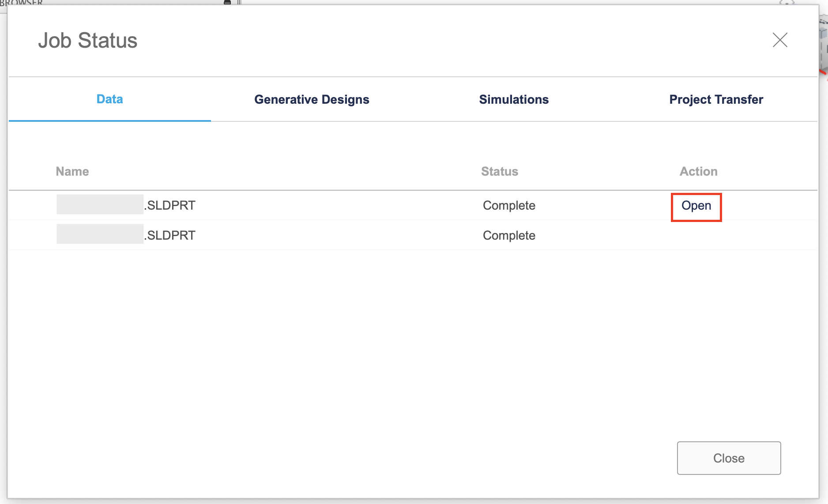
Task: Click the Name column header
Action: tap(72, 172)
